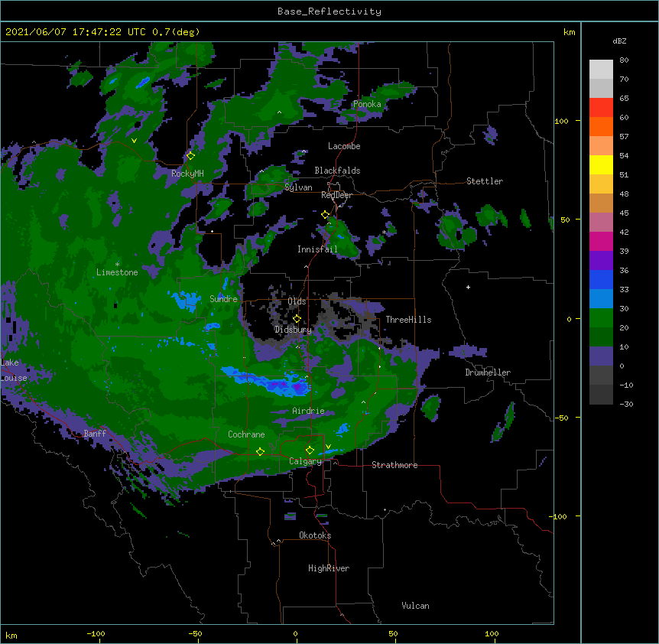
Task: Click the Okotoks label
Action: point(315,535)
